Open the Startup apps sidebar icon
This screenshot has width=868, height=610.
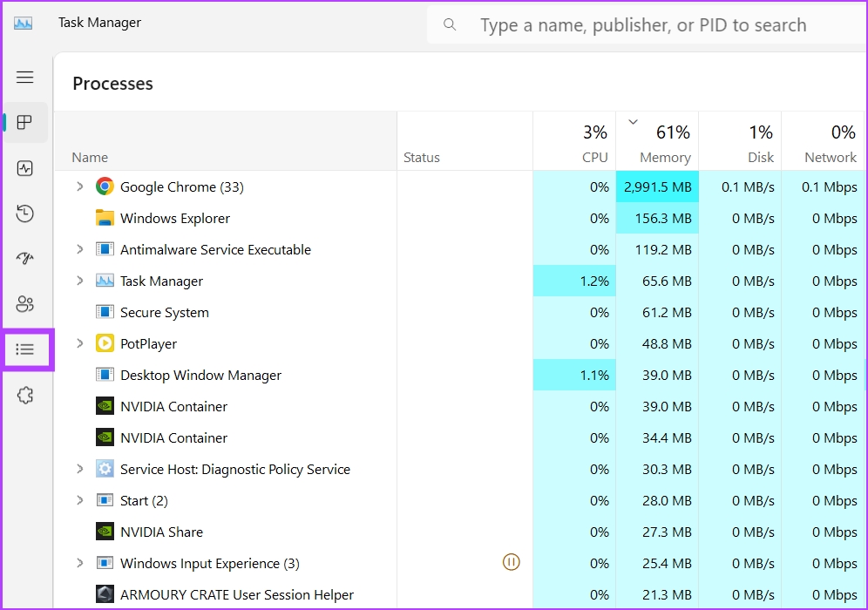(x=25, y=258)
